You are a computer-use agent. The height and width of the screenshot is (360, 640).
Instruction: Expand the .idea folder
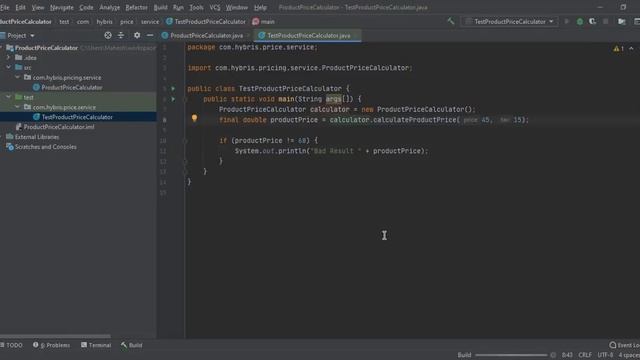pyautogui.click(x=9, y=58)
